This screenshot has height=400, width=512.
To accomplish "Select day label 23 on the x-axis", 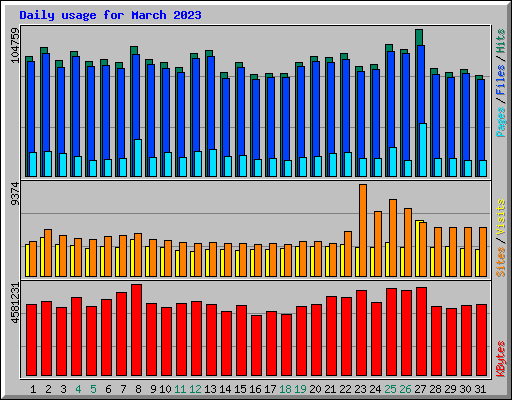I will click(360, 389).
